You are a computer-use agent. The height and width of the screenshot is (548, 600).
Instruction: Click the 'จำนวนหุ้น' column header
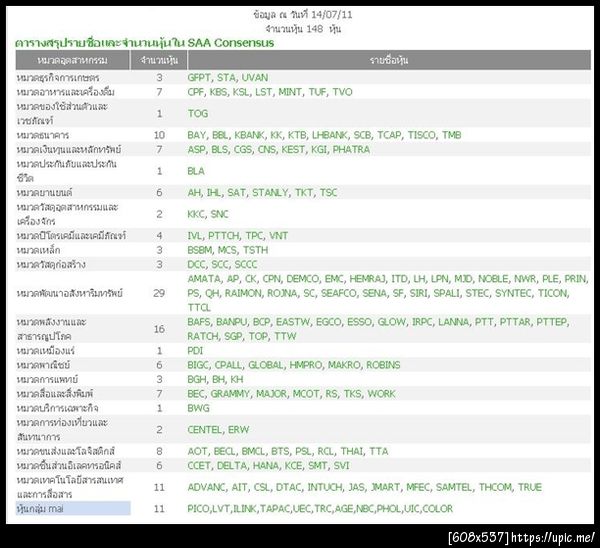point(159,60)
